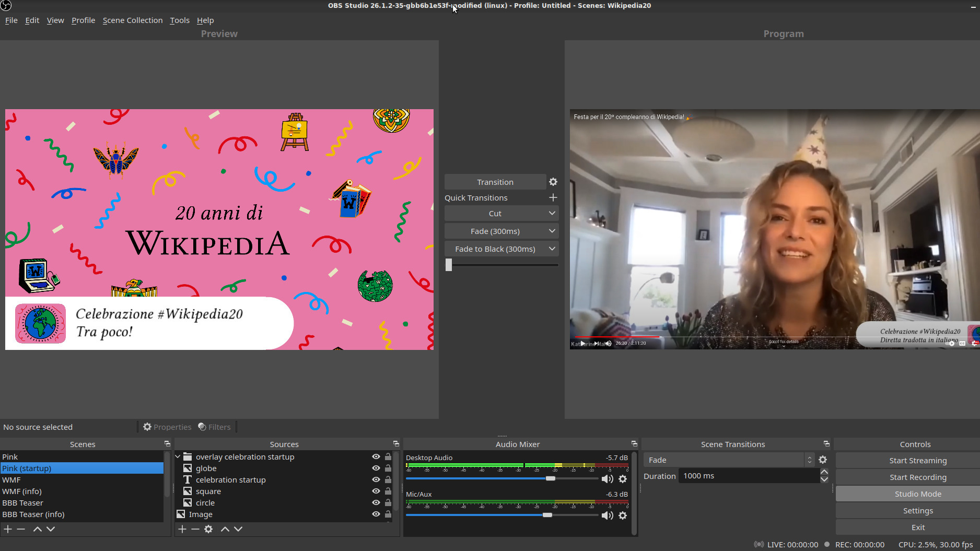980x551 pixels.
Task: Lock the overlay celebration startup group
Action: [388, 456]
